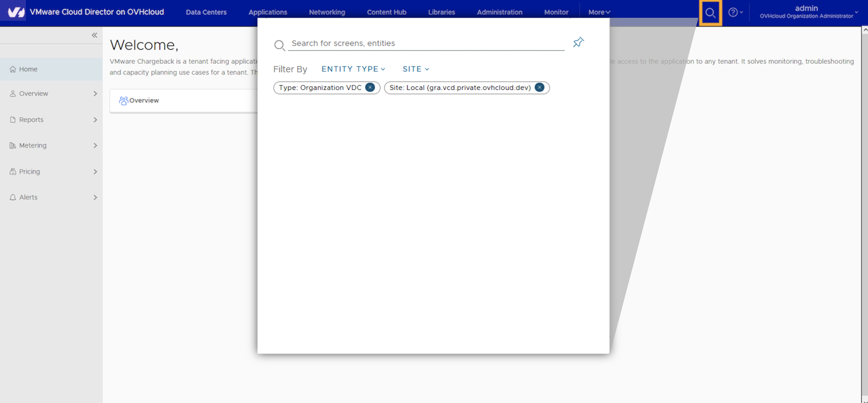Open the Overview card on welcome page
The height and width of the screenshot is (403, 868).
(x=184, y=101)
